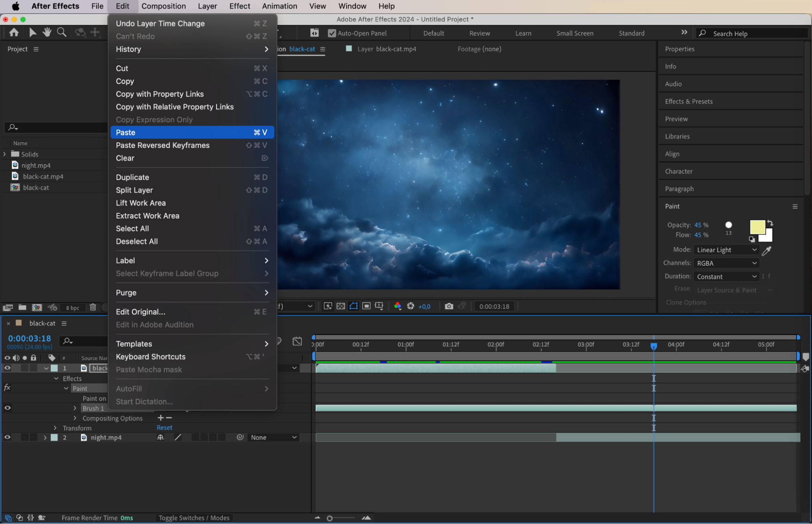Click the Reset link beside Transform
The width and height of the screenshot is (812, 524).
(x=164, y=428)
